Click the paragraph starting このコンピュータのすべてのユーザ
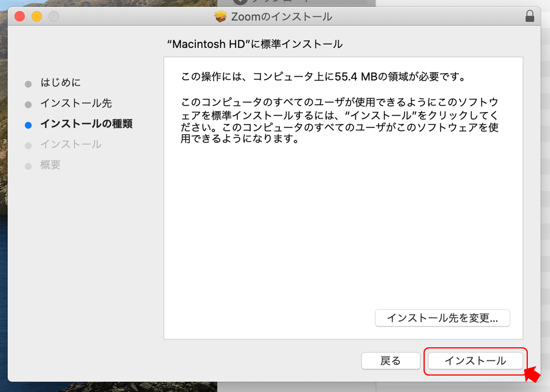The image size is (550, 392). [339, 120]
